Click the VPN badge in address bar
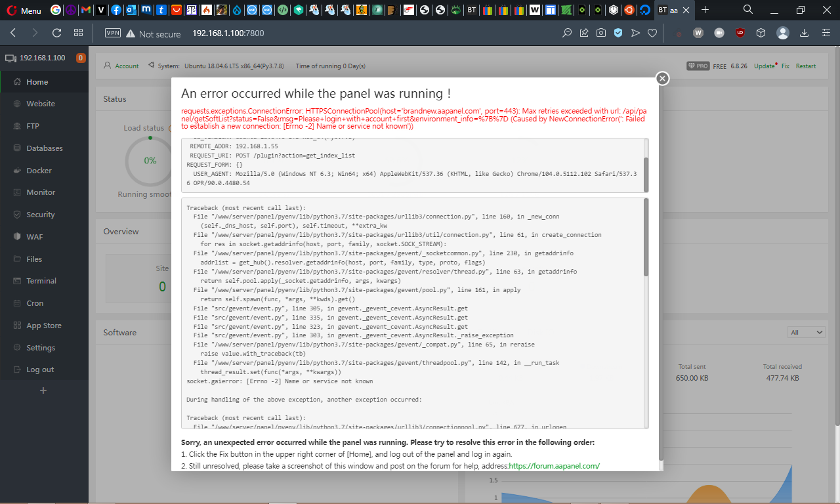 point(113,33)
